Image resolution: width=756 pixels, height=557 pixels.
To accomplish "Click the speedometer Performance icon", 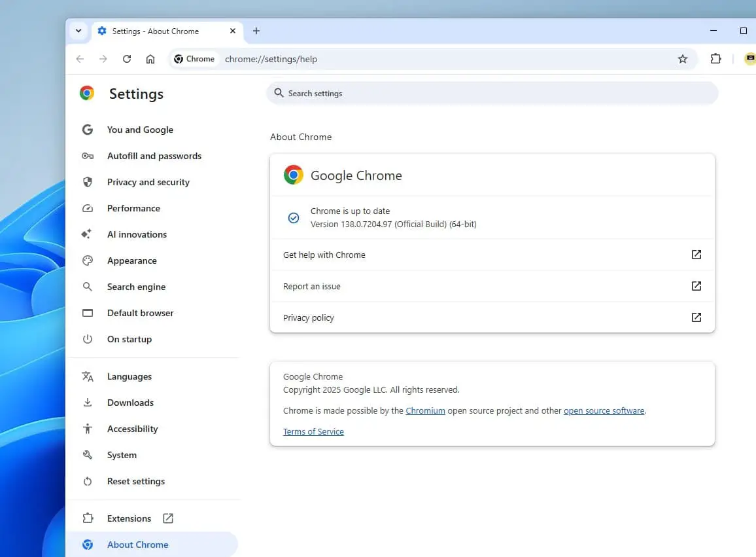I will [87, 208].
